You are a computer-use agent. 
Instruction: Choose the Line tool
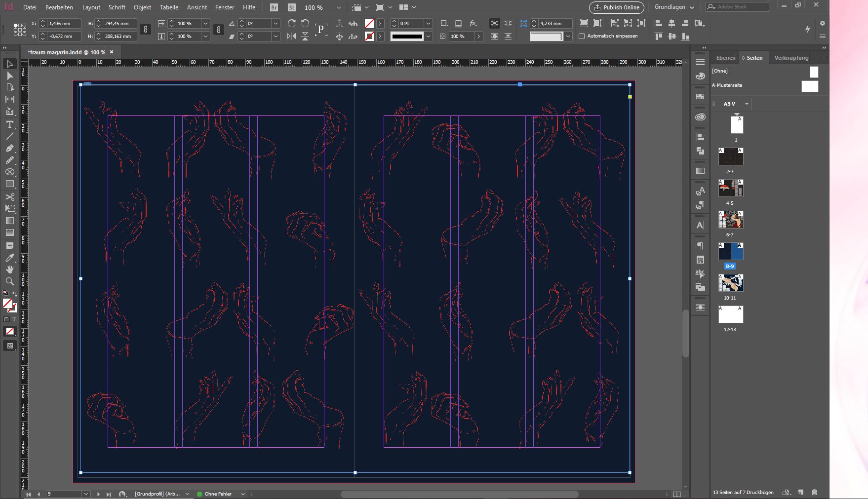9,137
